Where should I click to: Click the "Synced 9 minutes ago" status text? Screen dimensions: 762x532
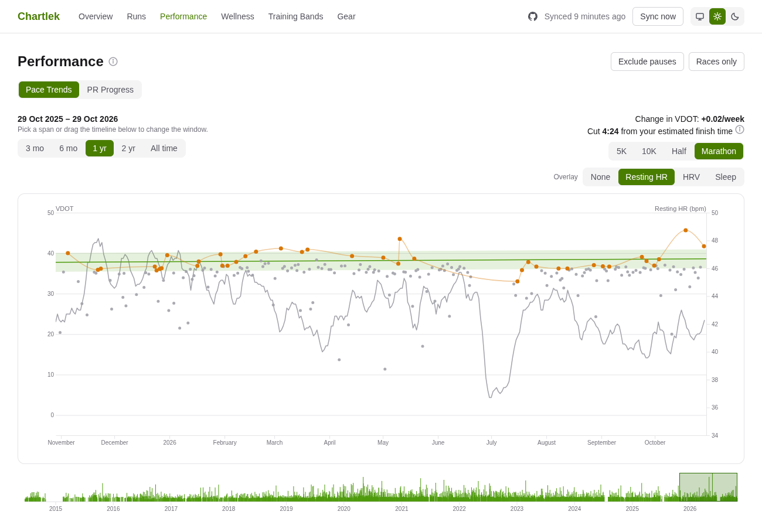pyautogui.click(x=585, y=16)
